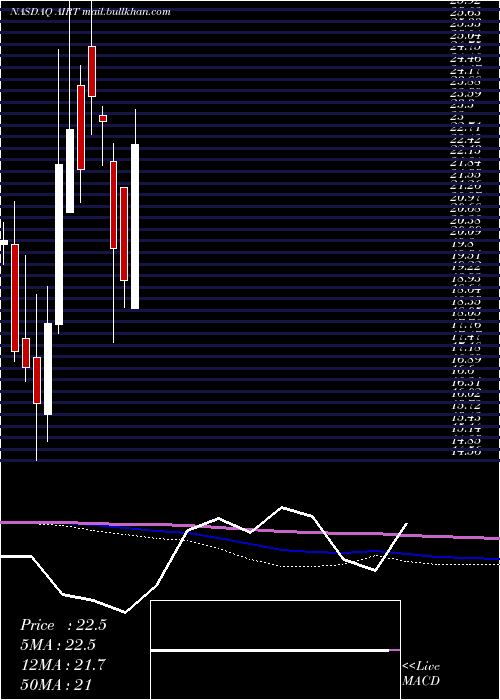Screen dimensions: 500x700
Task: Click the 16.31 price axis label
Action: click(x=466, y=382)
